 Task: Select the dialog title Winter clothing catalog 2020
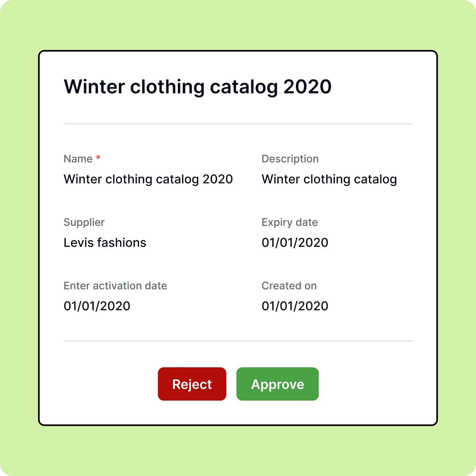click(x=198, y=87)
